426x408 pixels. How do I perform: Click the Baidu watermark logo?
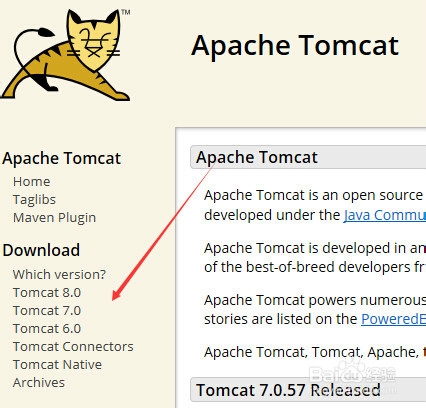click(x=353, y=371)
